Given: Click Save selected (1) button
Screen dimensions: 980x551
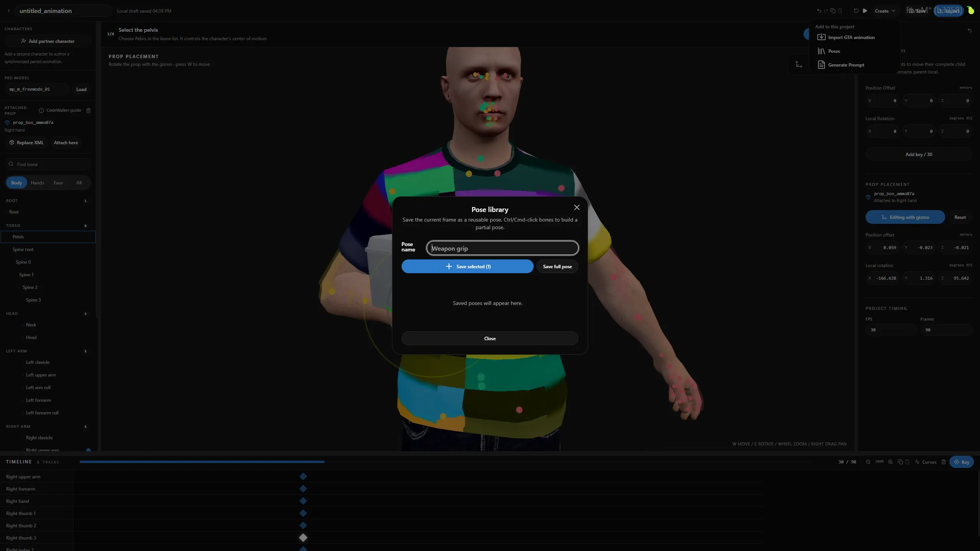Looking at the screenshot, I should [x=467, y=266].
